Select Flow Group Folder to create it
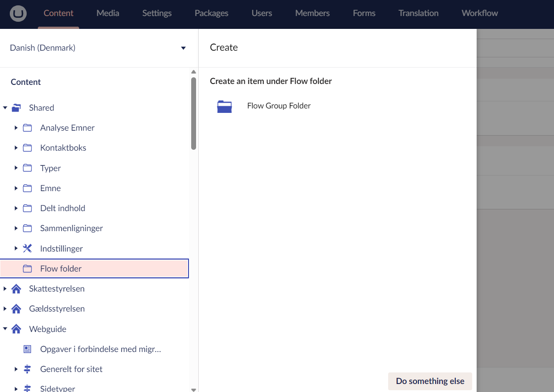Viewport: 554px width, 392px height. pos(279,106)
